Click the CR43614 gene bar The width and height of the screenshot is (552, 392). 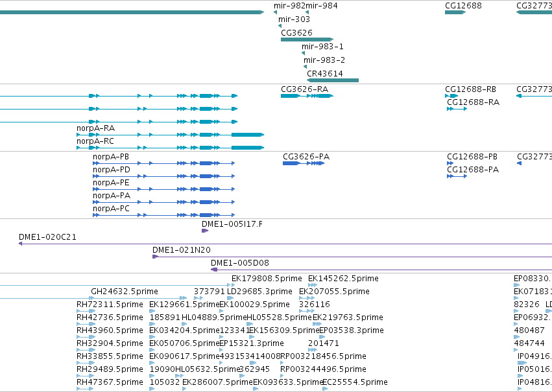[x=333, y=80]
